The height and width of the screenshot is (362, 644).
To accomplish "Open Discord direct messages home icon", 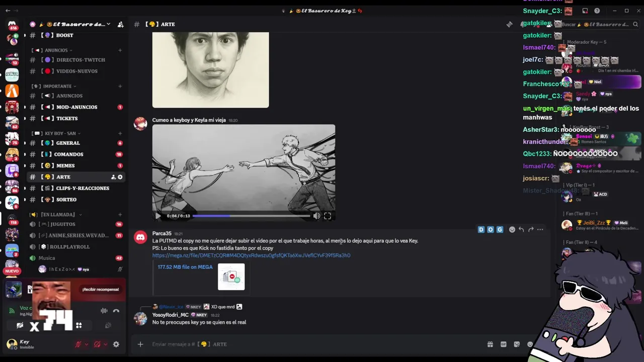I will 12,24.
